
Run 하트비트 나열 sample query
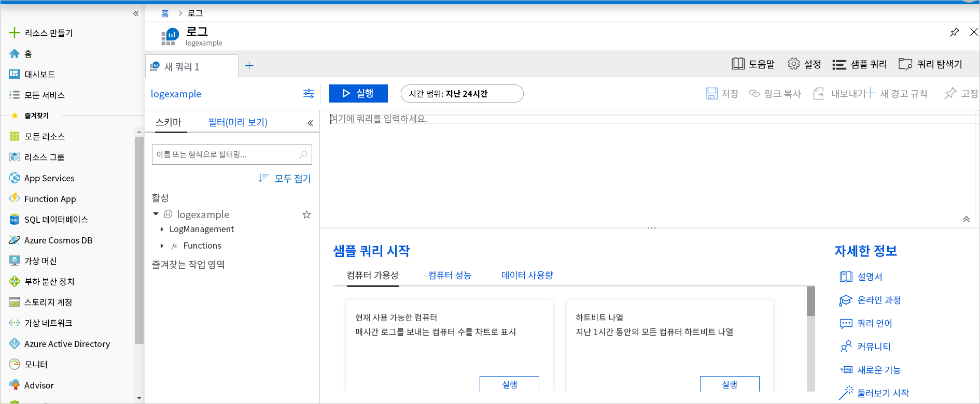point(730,384)
